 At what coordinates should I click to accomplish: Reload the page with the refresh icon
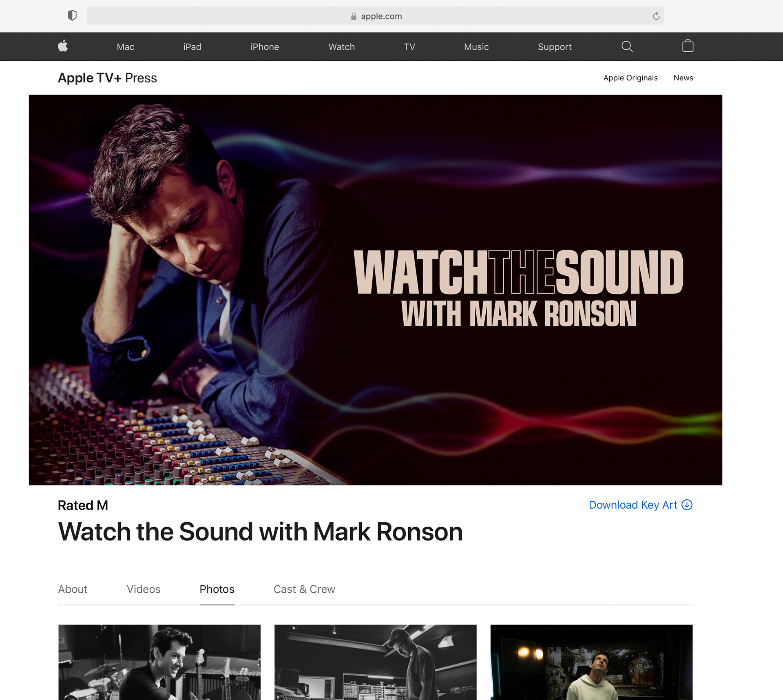pos(656,16)
